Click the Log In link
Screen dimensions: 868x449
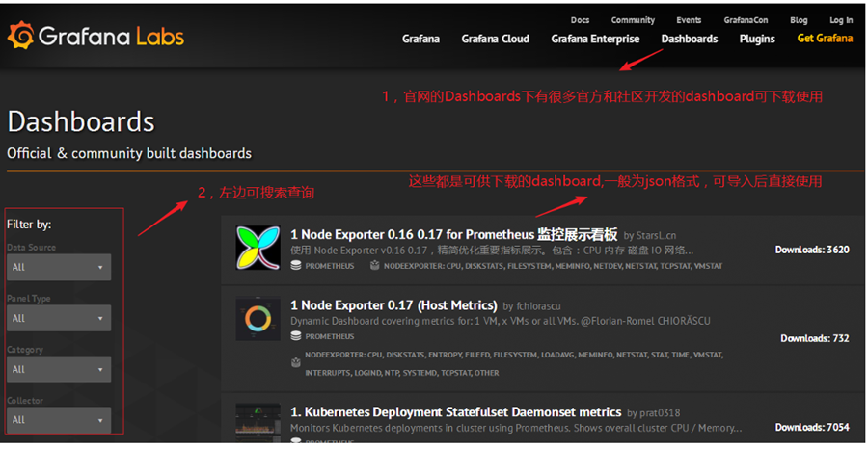click(x=841, y=20)
